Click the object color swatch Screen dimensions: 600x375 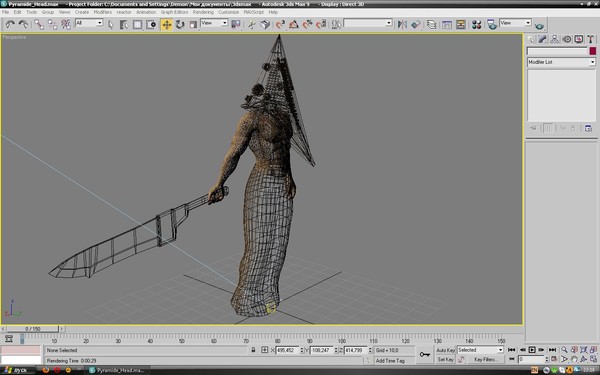pos(593,51)
